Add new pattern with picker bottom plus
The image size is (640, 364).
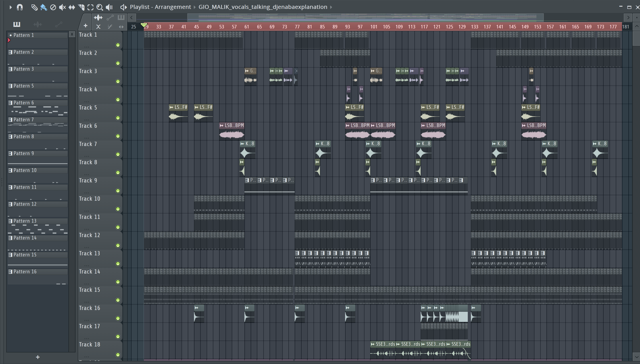[38, 357]
